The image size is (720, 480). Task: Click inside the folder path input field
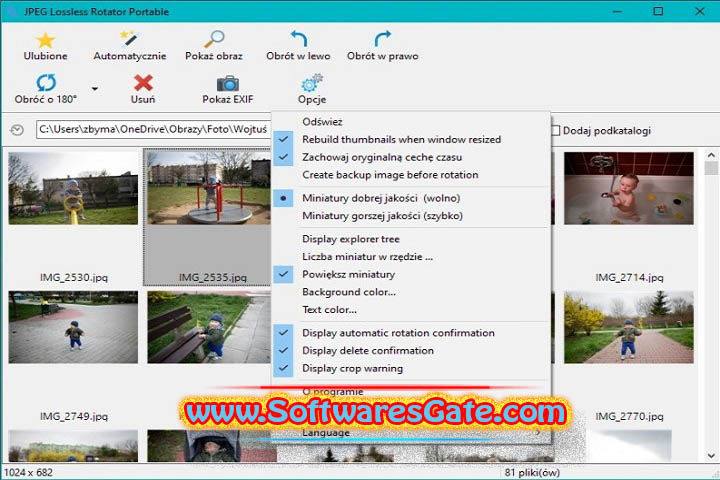pos(153,130)
